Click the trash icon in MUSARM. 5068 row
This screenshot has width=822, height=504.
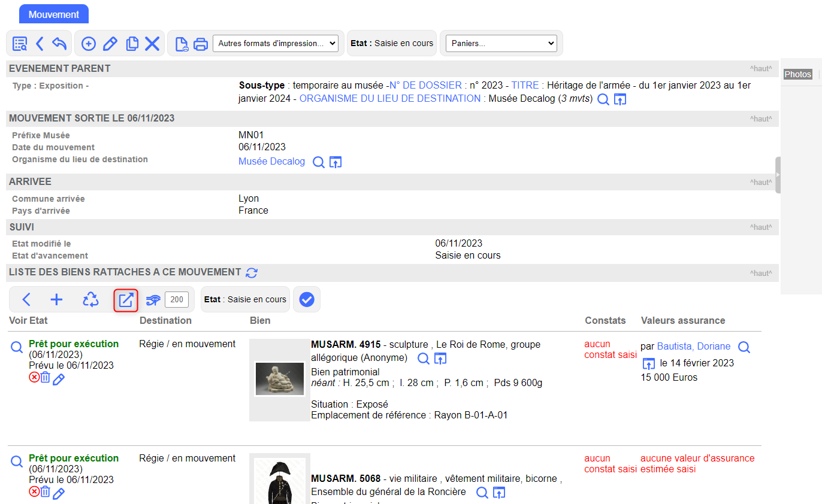(x=45, y=491)
